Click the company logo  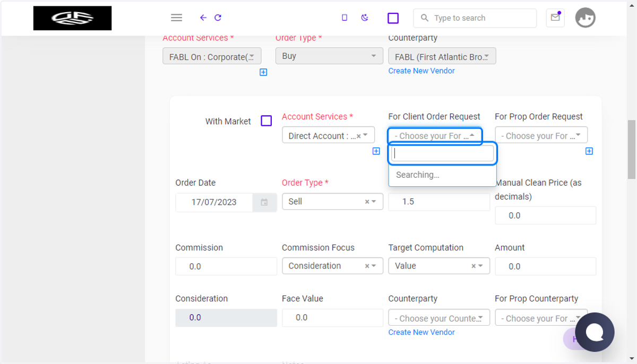pyautogui.click(x=72, y=18)
